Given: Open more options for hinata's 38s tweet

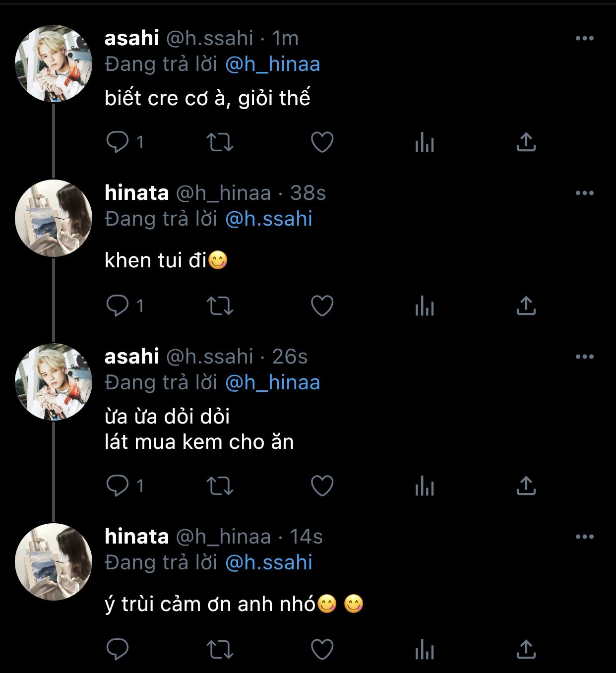Looking at the screenshot, I should (584, 193).
